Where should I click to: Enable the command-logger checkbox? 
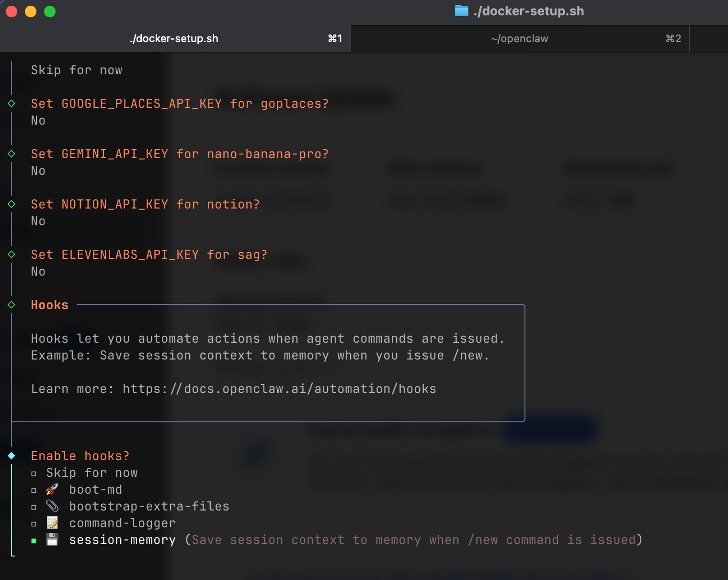pyautogui.click(x=34, y=524)
